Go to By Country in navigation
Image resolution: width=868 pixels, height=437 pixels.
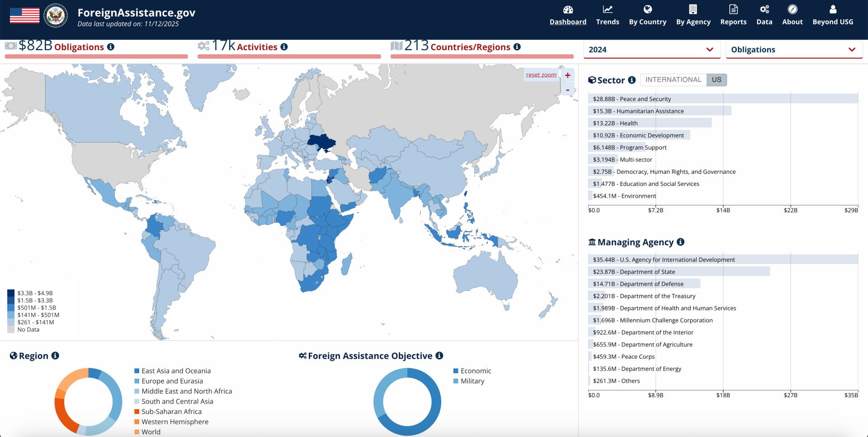click(x=647, y=15)
